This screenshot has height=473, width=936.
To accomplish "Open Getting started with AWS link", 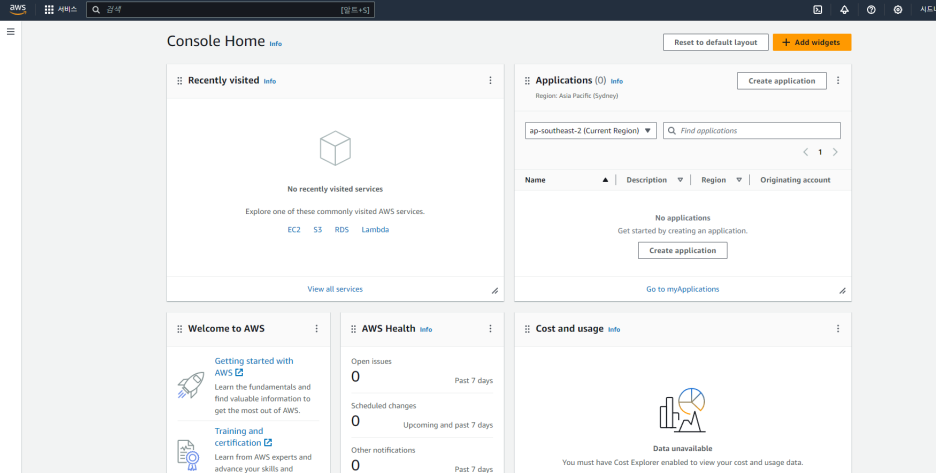I will (x=254, y=367).
